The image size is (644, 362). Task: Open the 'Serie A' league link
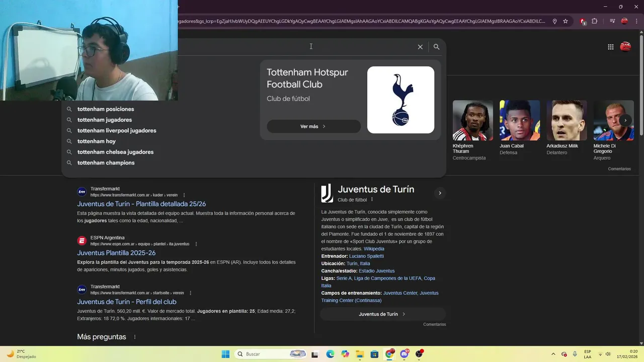(x=344, y=278)
